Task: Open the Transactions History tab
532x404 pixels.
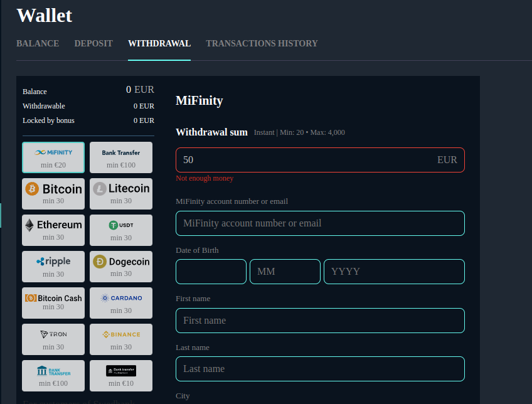Action: coord(262,43)
